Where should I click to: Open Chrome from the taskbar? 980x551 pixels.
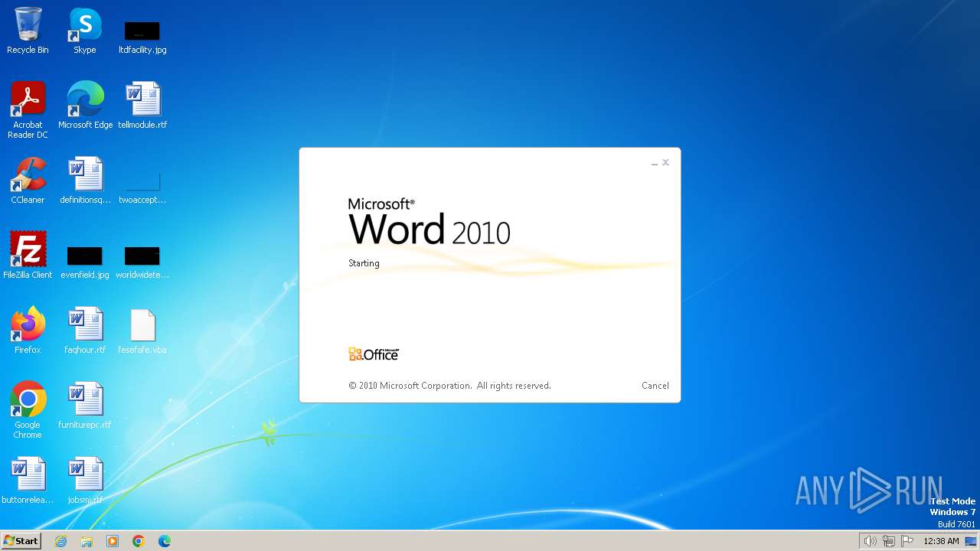(x=139, y=541)
